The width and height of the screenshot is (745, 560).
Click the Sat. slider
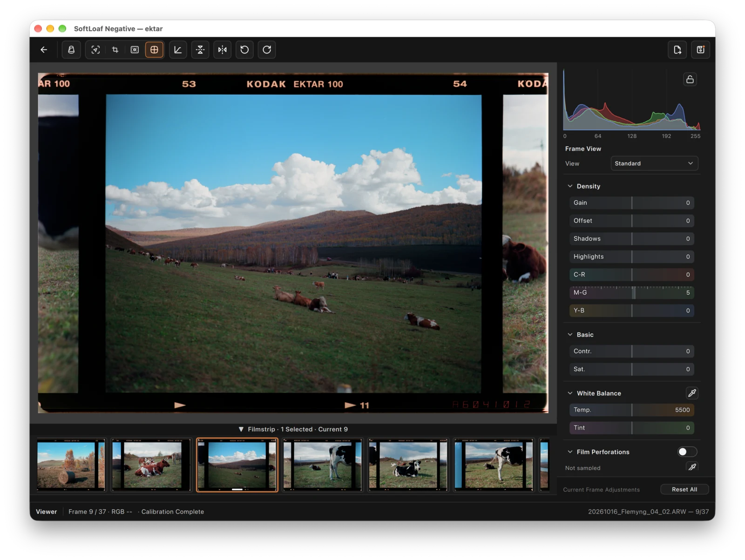click(632, 370)
